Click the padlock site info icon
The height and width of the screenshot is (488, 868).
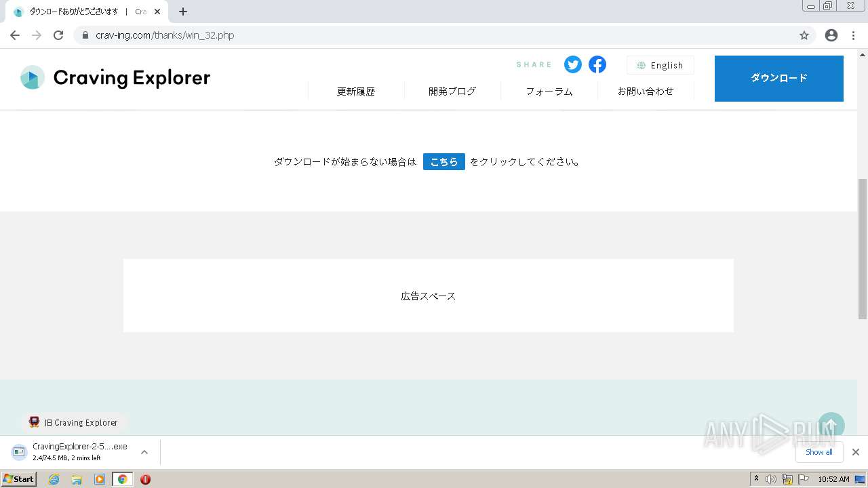point(85,35)
